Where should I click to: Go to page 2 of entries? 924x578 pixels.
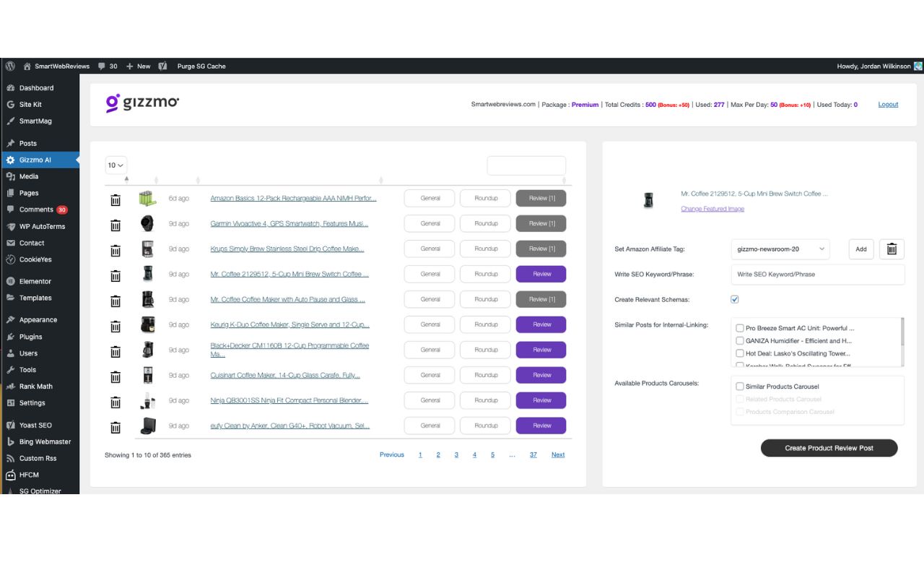point(438,454)
